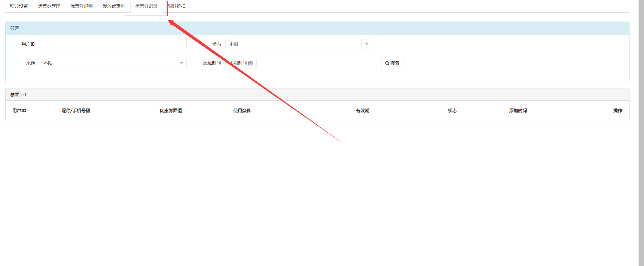644x266 pixels.
Task: Click the 用户ID column header
Action: click(19, 111)
